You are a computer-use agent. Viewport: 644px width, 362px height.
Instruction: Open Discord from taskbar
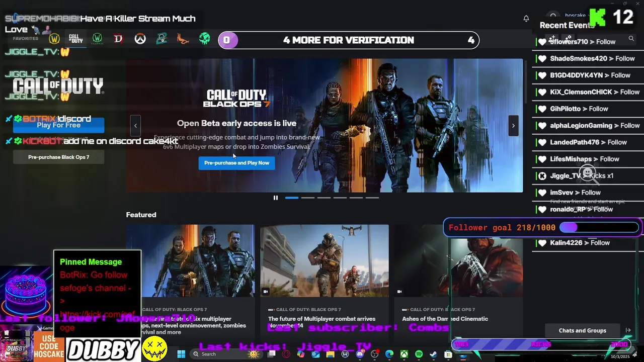coord(360,354)
